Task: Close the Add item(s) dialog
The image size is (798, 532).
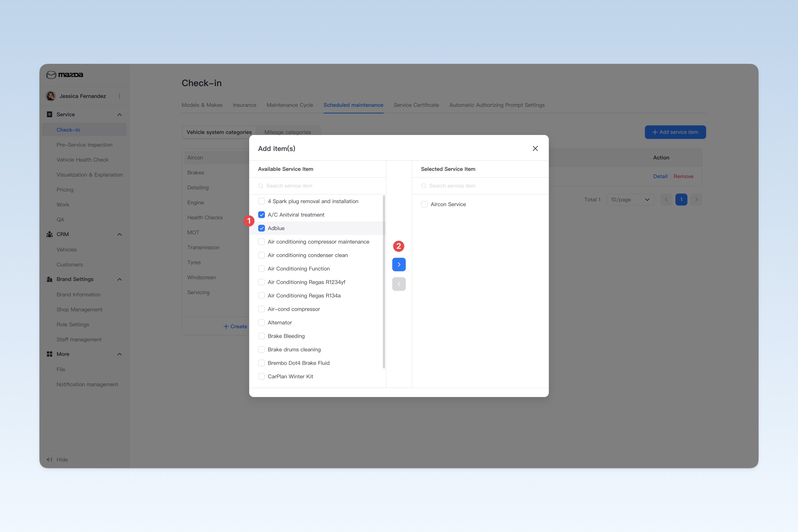Action: pyautogui.click(x=535, y=148)
